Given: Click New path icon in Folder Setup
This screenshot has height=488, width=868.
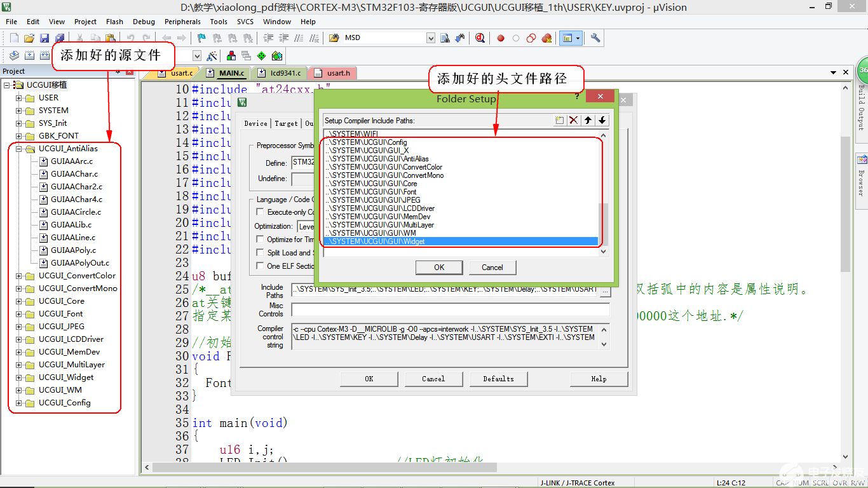Looking at the screenshot, I should (560, 120).
